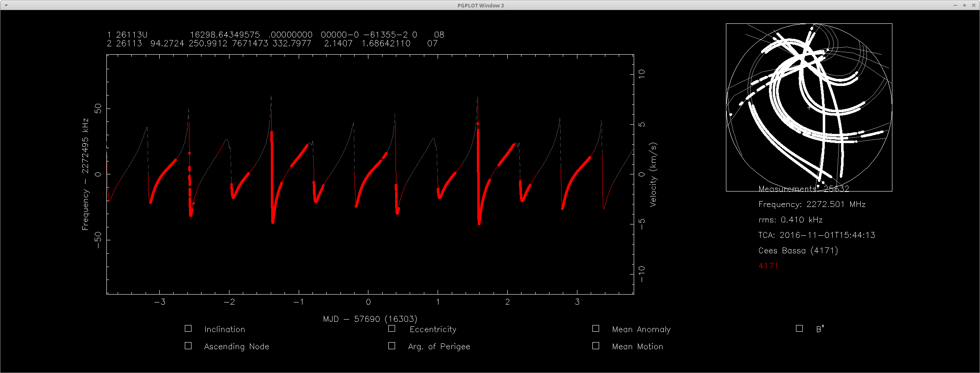Click the -10 tick on velocity axis

coord(642,274)
